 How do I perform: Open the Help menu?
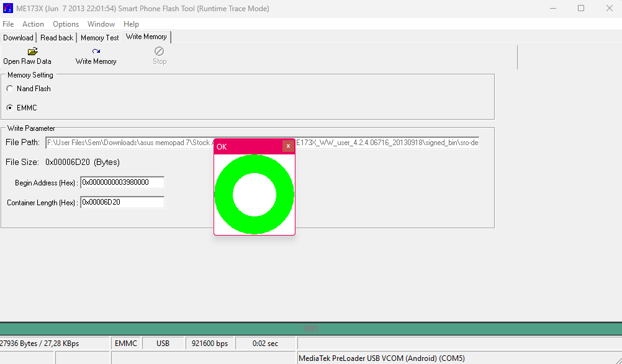click(131, 24)
